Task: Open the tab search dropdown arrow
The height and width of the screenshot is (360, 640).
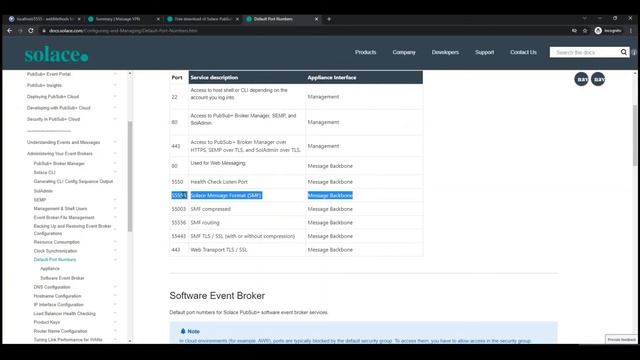Action: (x=584, y=18)
